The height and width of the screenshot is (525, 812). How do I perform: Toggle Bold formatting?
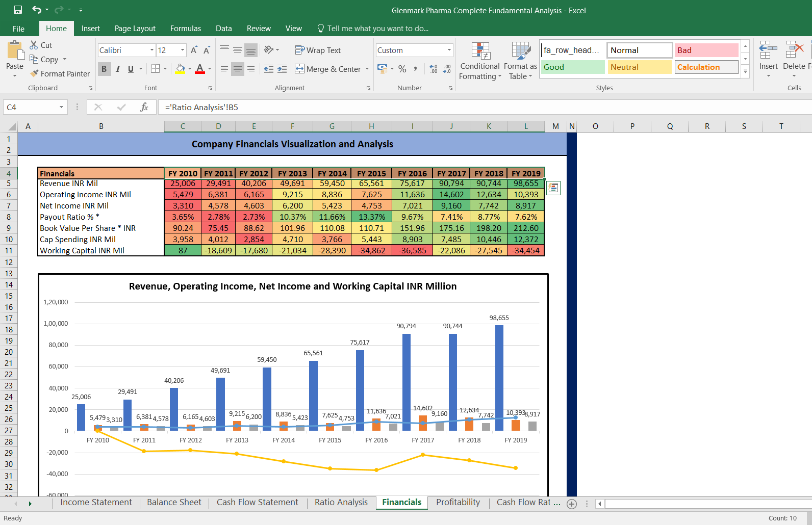(x=104, y=69)
